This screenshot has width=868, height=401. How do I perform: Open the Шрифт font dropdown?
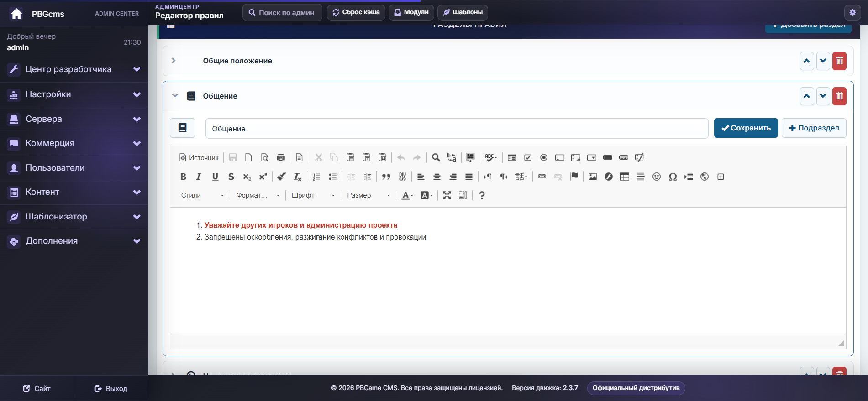313,195
